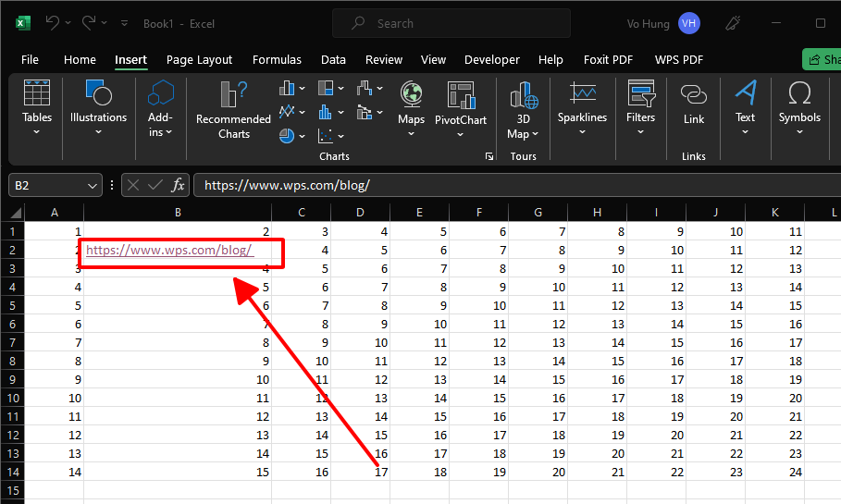This screenshot has height=504, width=841.
Task: Open the Developer tab
Action: click(491, 59)
